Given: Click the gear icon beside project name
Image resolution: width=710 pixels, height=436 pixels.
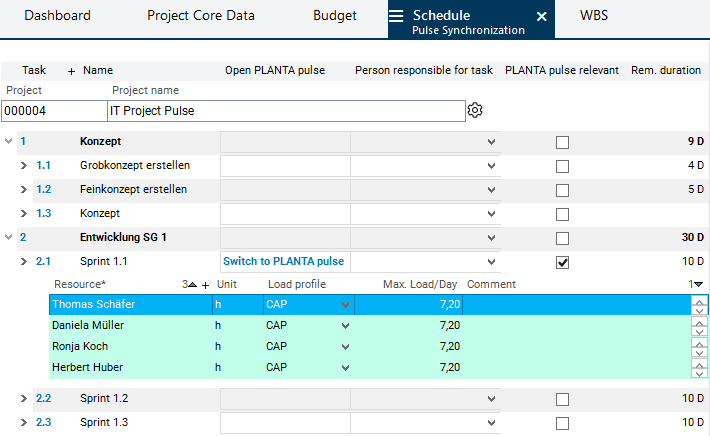Looking at the screenshot, I should [476, 110].
